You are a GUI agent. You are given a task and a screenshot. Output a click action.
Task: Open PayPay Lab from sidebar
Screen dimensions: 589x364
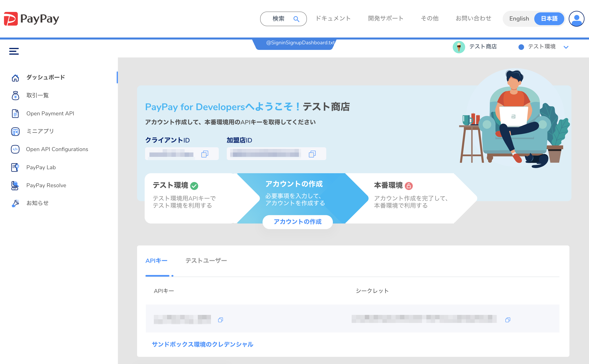(41, 167)
